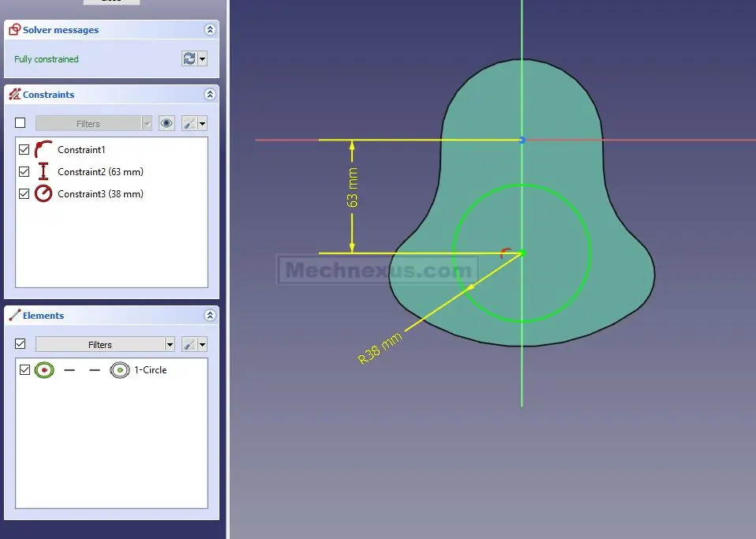Uncheck the Constraint2 (63 mm) checkbox
This screenshot has width=756, height=539.
[x=24, y=171]
